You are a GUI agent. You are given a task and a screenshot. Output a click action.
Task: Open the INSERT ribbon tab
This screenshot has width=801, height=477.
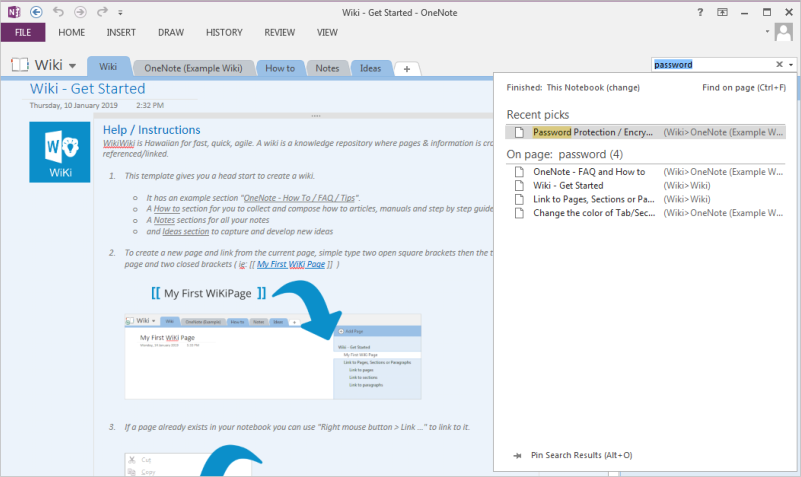click(x=121, y=32)
